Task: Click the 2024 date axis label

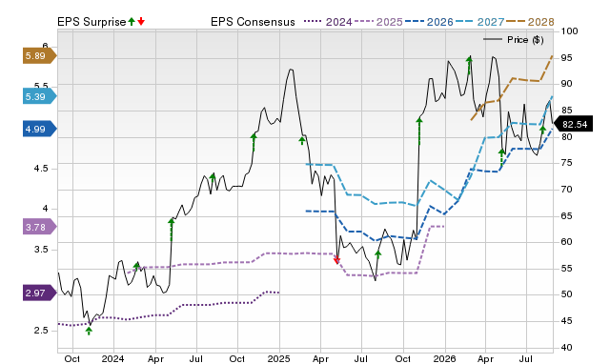Action: click(112, 358)
